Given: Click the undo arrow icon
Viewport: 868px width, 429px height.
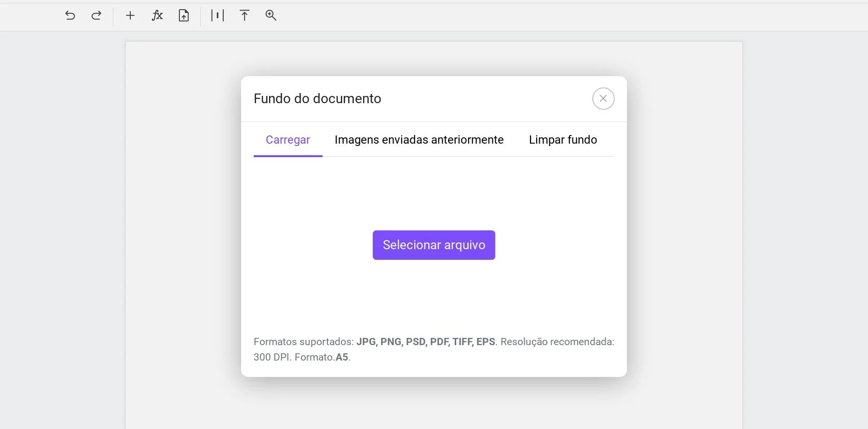Looking at the screenshot, I should pos(70,15).
